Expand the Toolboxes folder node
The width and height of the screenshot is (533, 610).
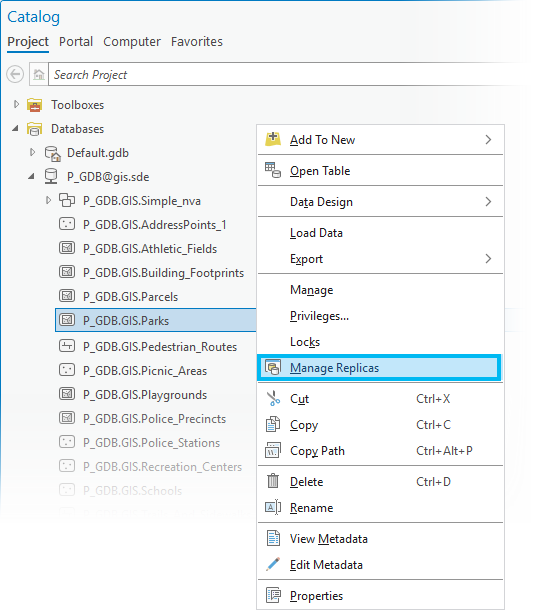click(x=16, y=104)
